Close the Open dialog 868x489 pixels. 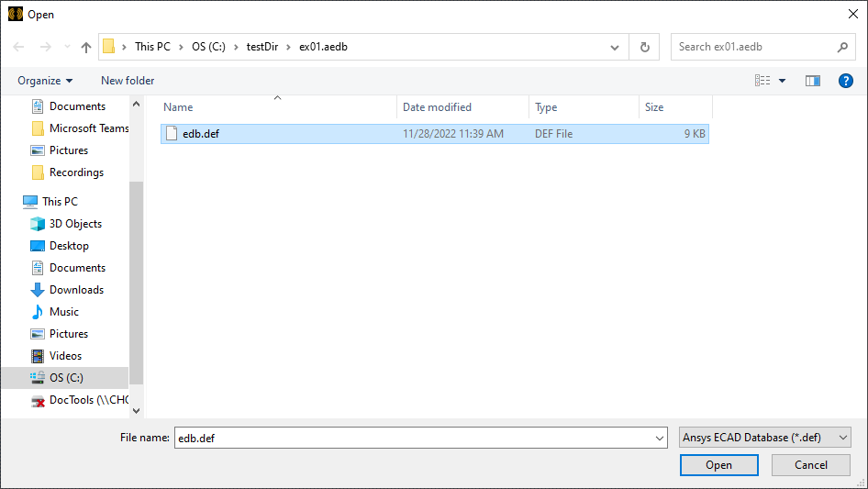pyautogui.click(x=853, y=14)
